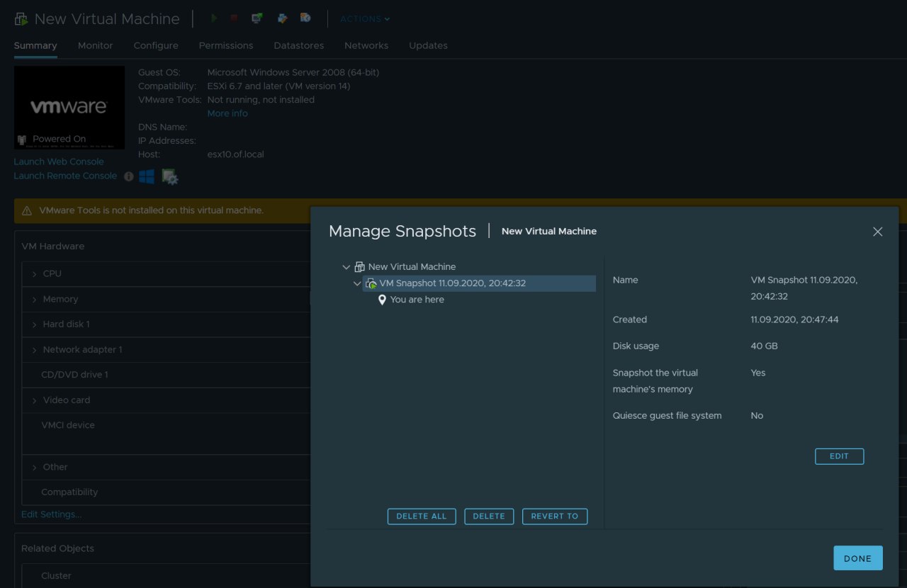Click the Related Objects panel heading

(57, 549)
